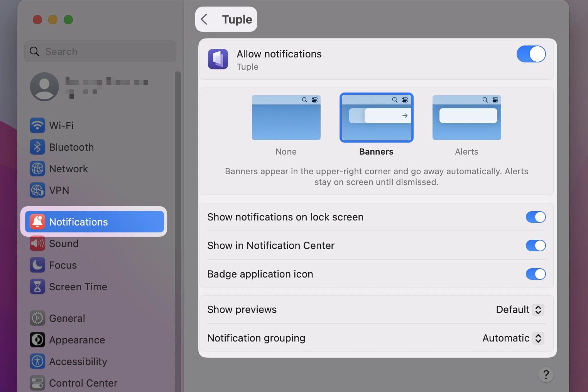
Task: Click the Notifications bell icon
Action: coord(37,222)
